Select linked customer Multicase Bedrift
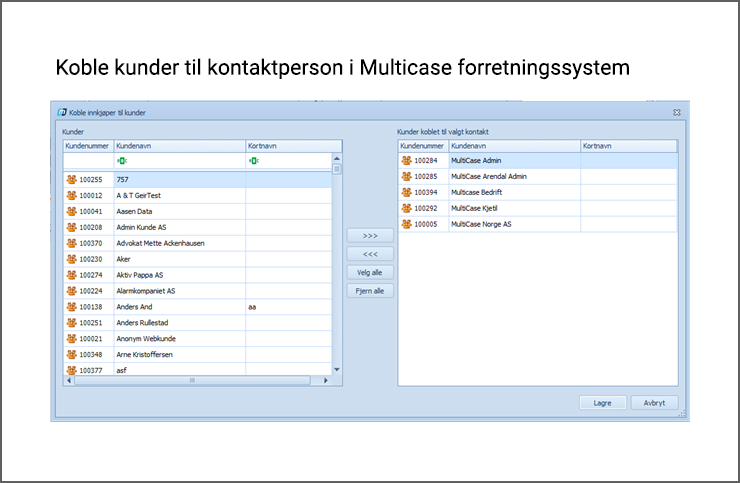The image size is (740, 483). tap(538, 192)
